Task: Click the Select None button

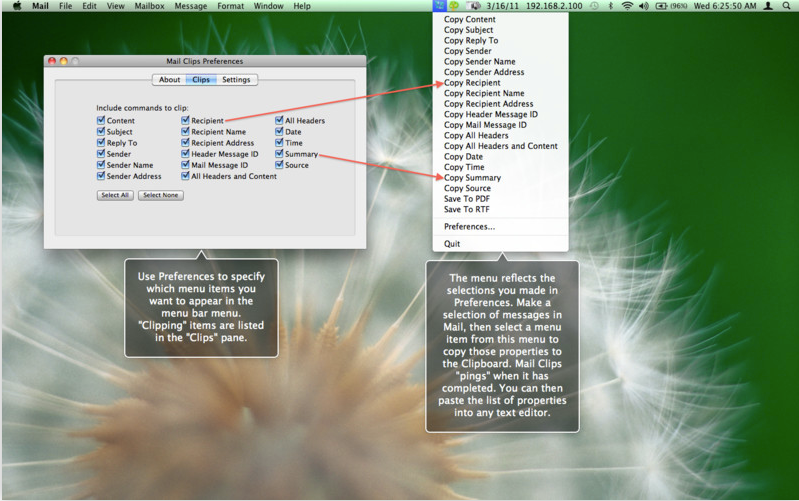Action: pyautogui.click(x=161, y=195)
